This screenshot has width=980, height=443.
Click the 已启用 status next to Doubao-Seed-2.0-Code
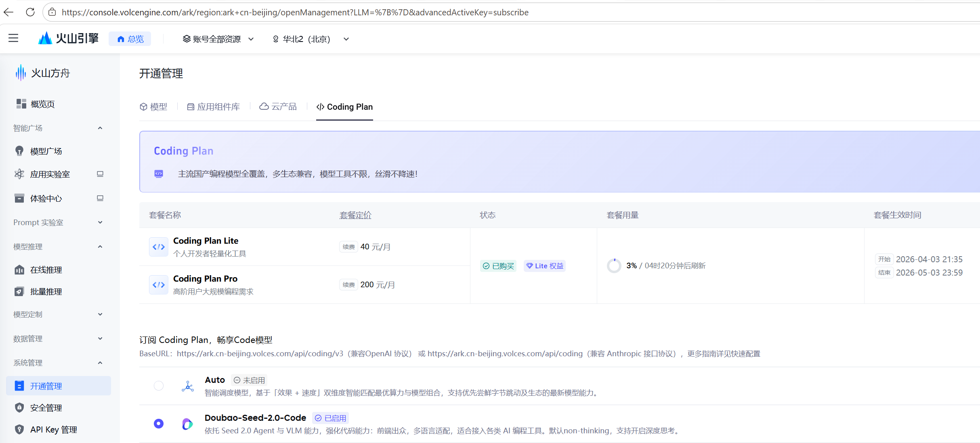coord(331,418)
